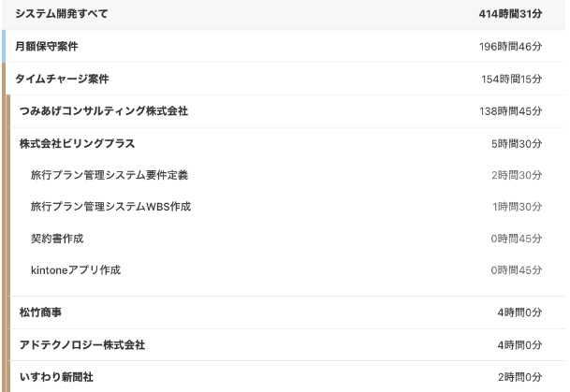
Task: Select the システム開発すべて header row
Action: point(284,14)
